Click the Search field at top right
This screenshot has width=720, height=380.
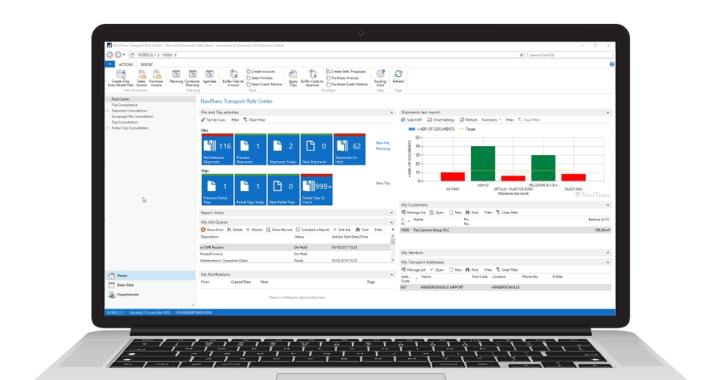click(x=570, y=55)
